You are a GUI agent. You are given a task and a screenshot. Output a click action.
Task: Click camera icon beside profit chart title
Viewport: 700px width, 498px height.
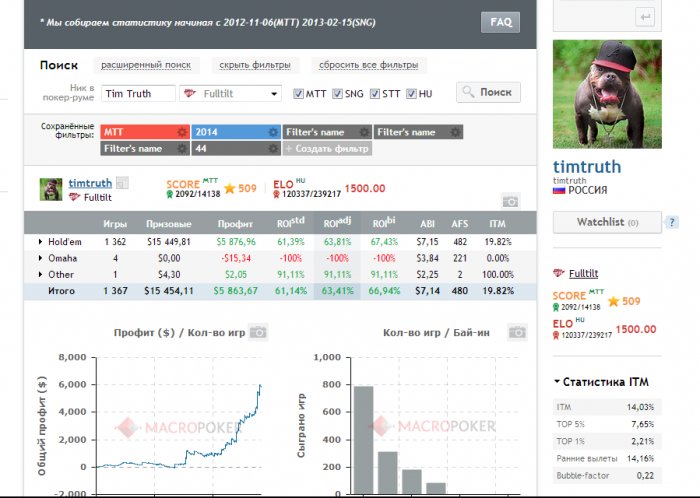(258, 332)
